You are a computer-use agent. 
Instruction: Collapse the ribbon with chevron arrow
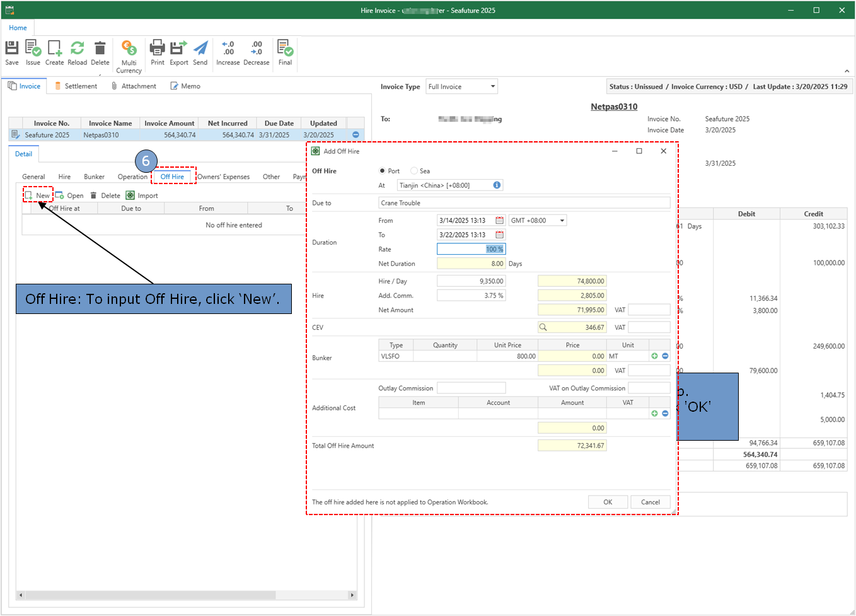(847, 71)
